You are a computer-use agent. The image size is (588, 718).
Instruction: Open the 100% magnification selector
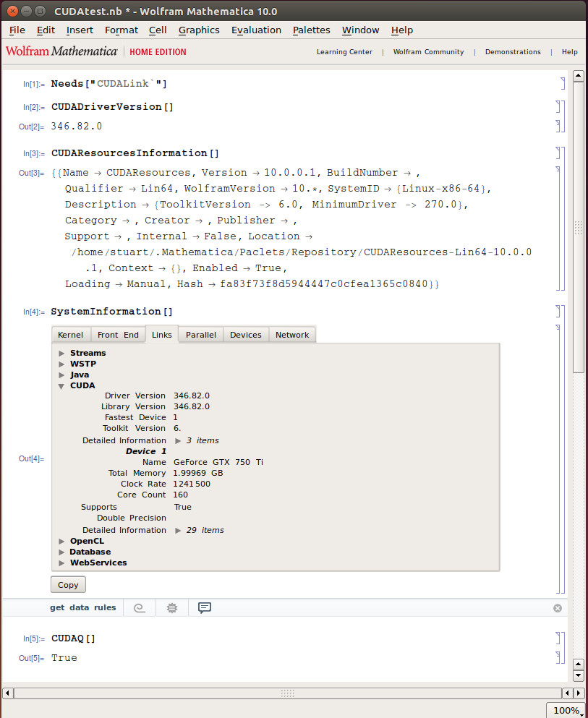(567, 710)
